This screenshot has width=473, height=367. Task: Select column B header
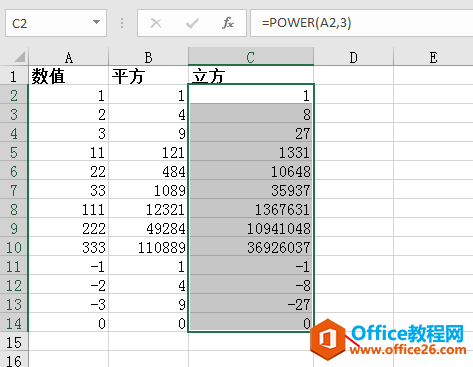click(x=148, y=57)
